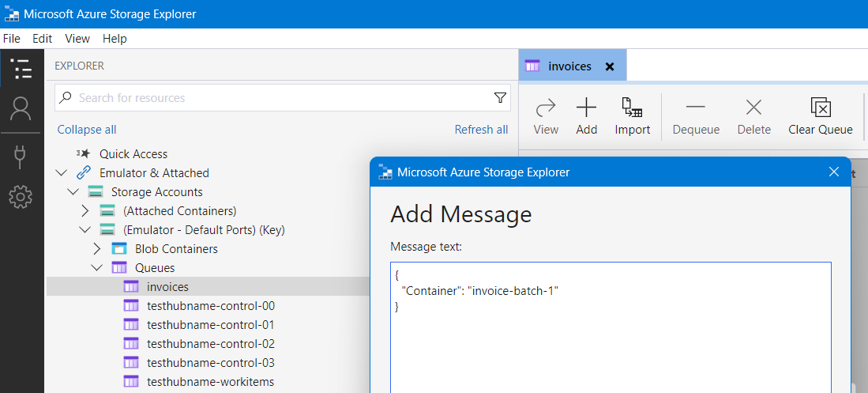Click the Clear Queue toolbar button
The height and width of the screenshot is (393, 868).
pyautogui.click(x=821, y=116)
